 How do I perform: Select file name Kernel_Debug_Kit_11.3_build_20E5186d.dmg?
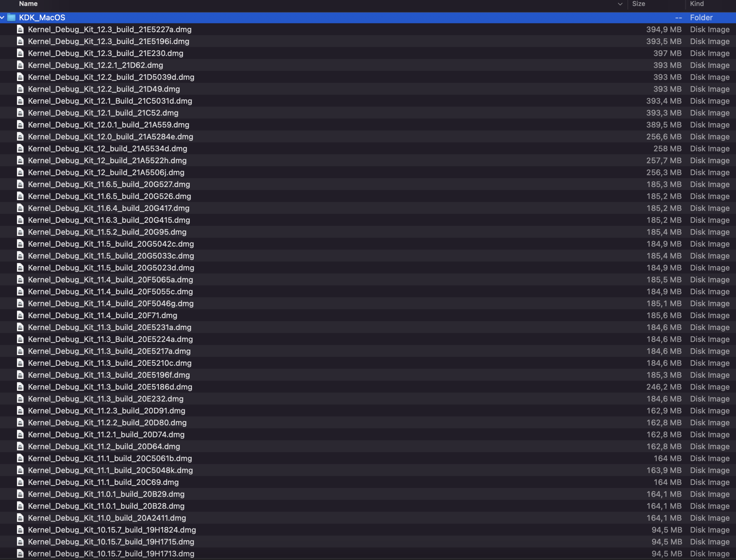[x=110, y=387]
